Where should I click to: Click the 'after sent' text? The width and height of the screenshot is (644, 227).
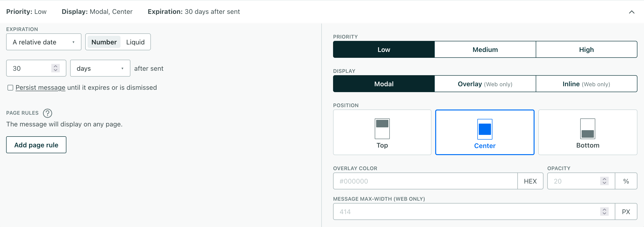point(149,68)
